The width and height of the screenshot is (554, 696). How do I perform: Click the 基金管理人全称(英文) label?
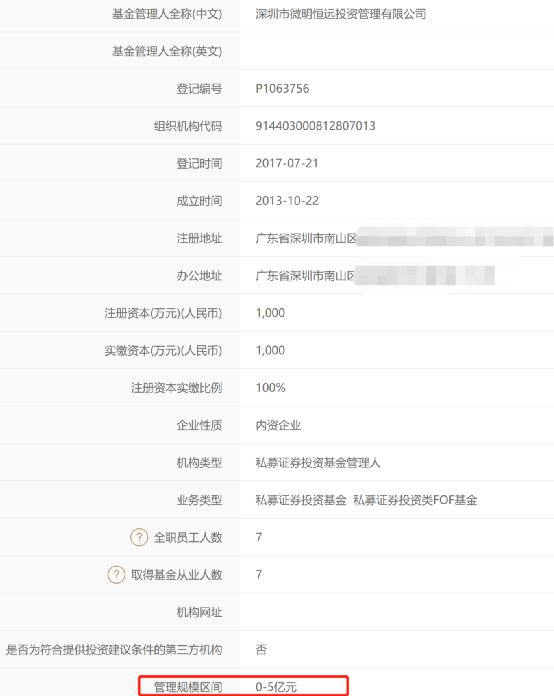[x=167, y=51]
